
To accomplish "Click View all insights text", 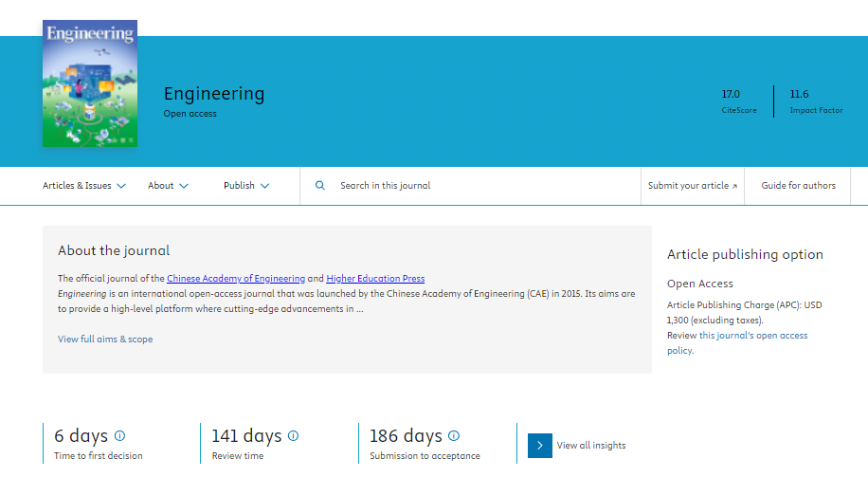I will tap(591, 446).
